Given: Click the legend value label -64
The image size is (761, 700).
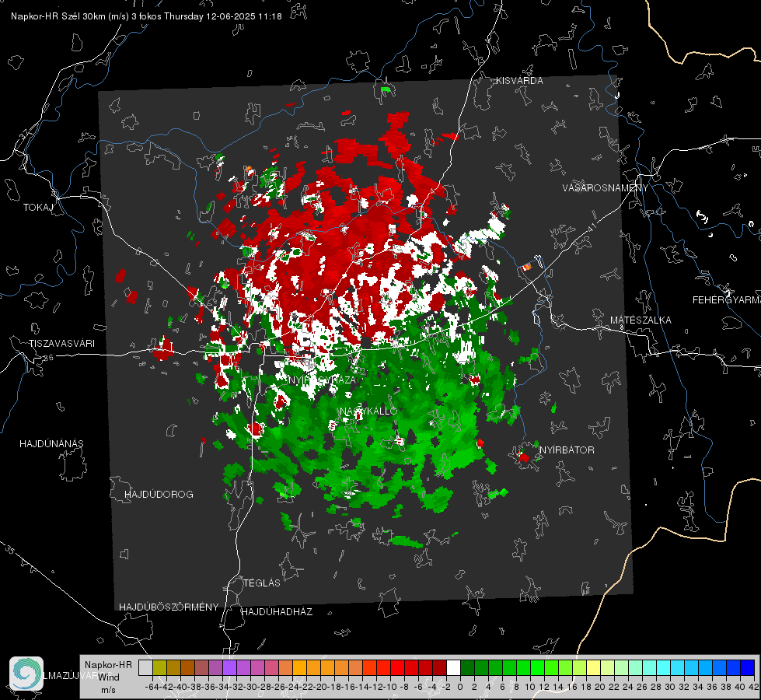Looking at the screenshot, I should click(152, 687).
